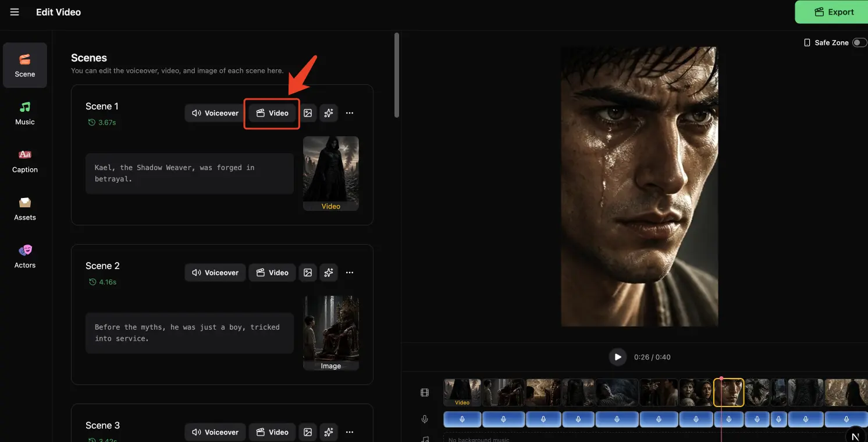The image size is (868, 442).
Task: Click the image icon in Scene 1
Action: (x=308, y=113)
